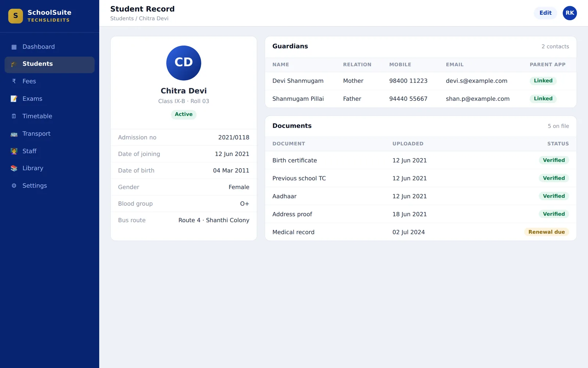Screen dimensions: 588x368
Task: Click Verified badge for Address proof
Action: (554, 214)
